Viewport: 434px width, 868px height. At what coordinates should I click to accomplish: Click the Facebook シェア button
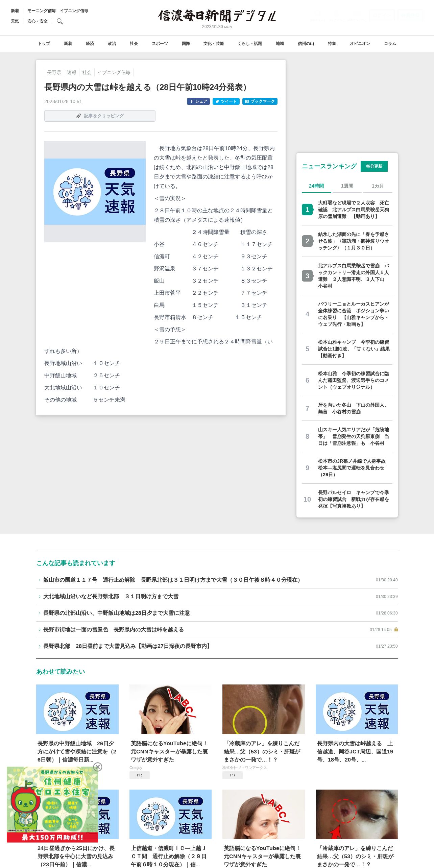198,101
